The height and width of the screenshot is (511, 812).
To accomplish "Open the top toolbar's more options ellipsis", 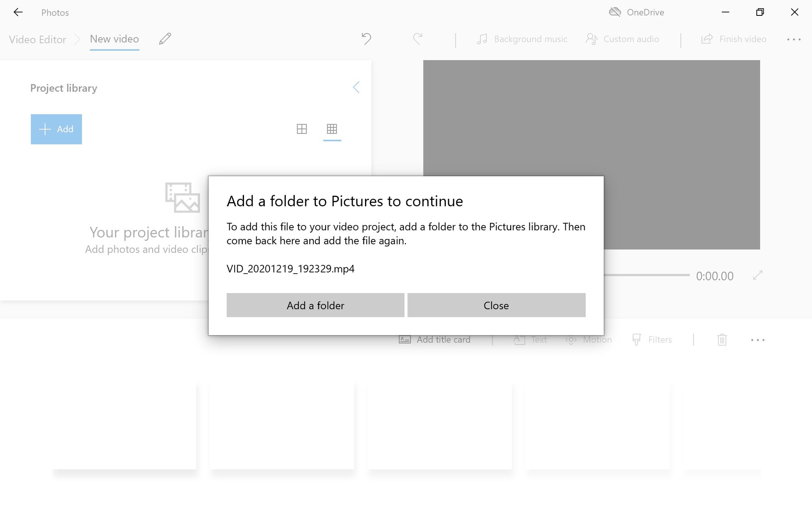I will tap(794, 39).
